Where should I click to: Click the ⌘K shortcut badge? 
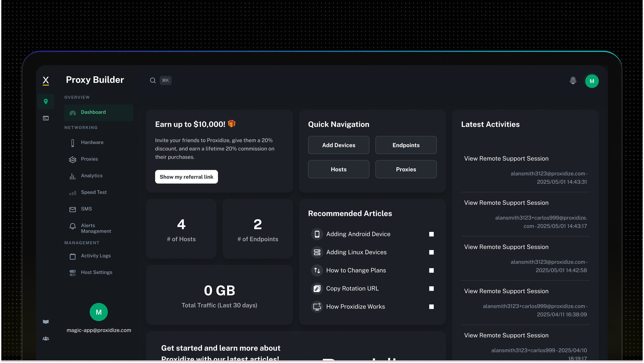coord(166,80)
